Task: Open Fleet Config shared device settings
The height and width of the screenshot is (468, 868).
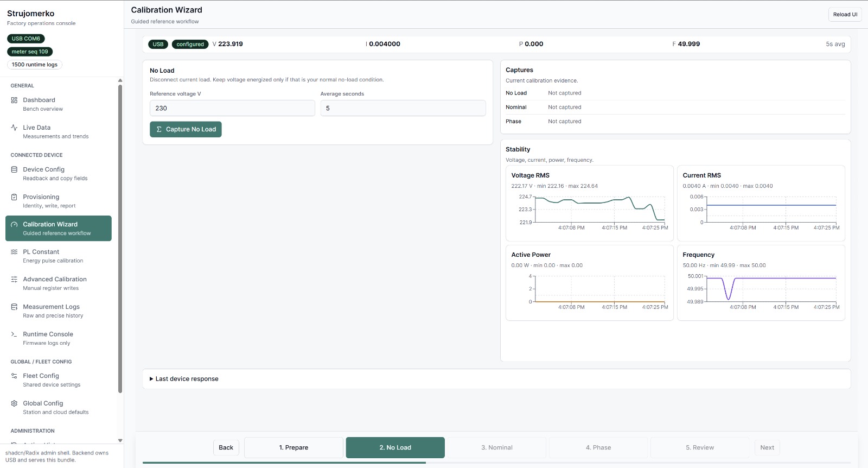Action: click(x=59, y=380)
